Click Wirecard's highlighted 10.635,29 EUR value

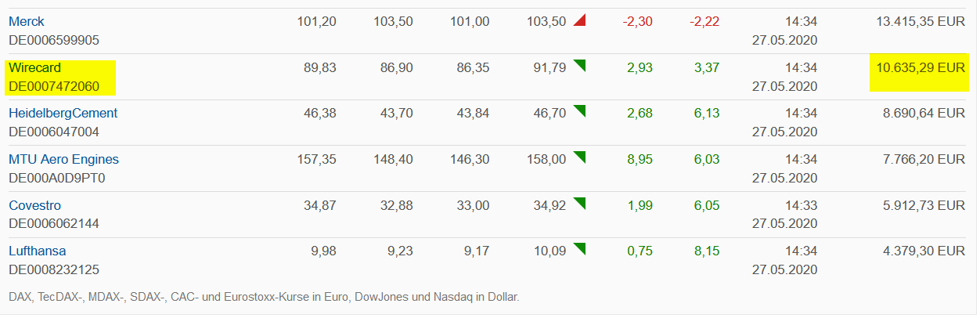[920, 68]
